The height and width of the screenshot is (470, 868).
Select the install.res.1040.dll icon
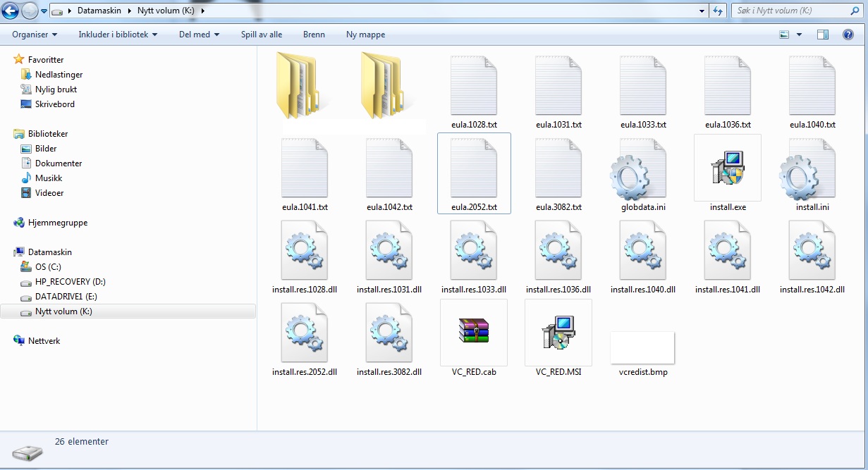coord(643,250)
